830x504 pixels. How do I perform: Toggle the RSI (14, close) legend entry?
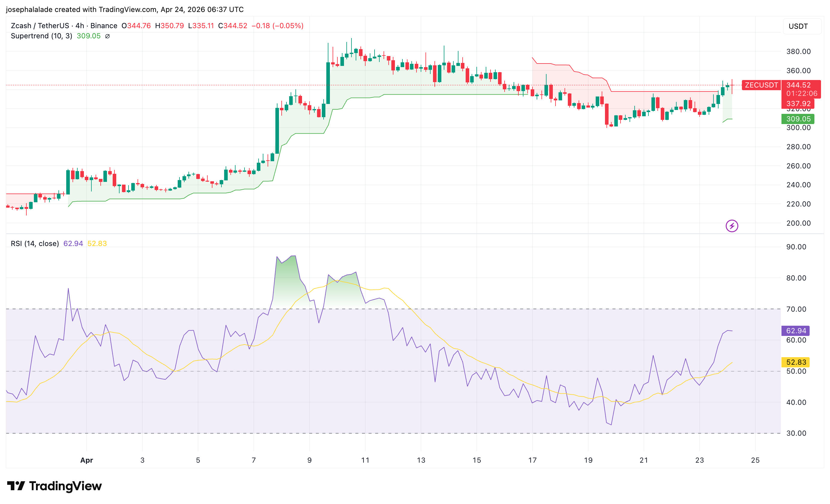[35, 244]
